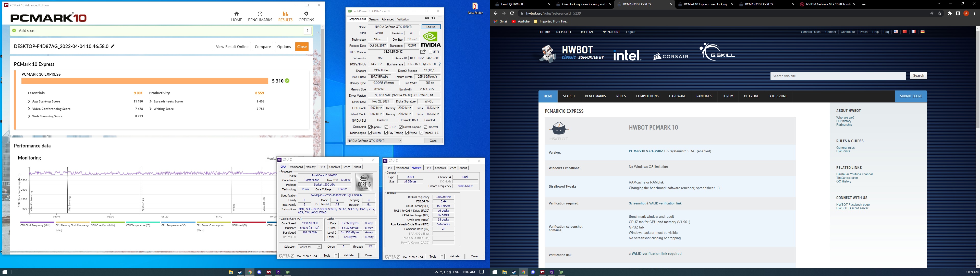Toggle PhysX checkbox
Image resolution: width=980 pixels, height=276 pixels.
(407, 133)
